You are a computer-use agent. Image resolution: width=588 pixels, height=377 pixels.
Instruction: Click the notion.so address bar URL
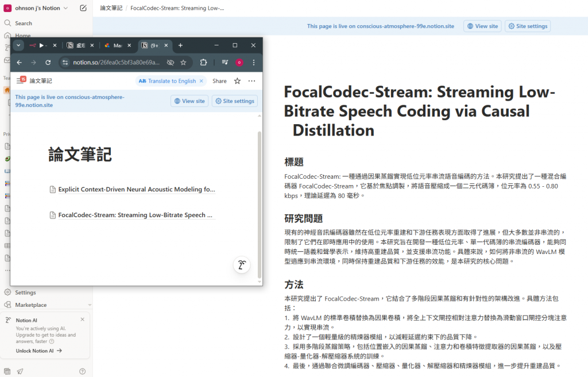coord(116,62)
